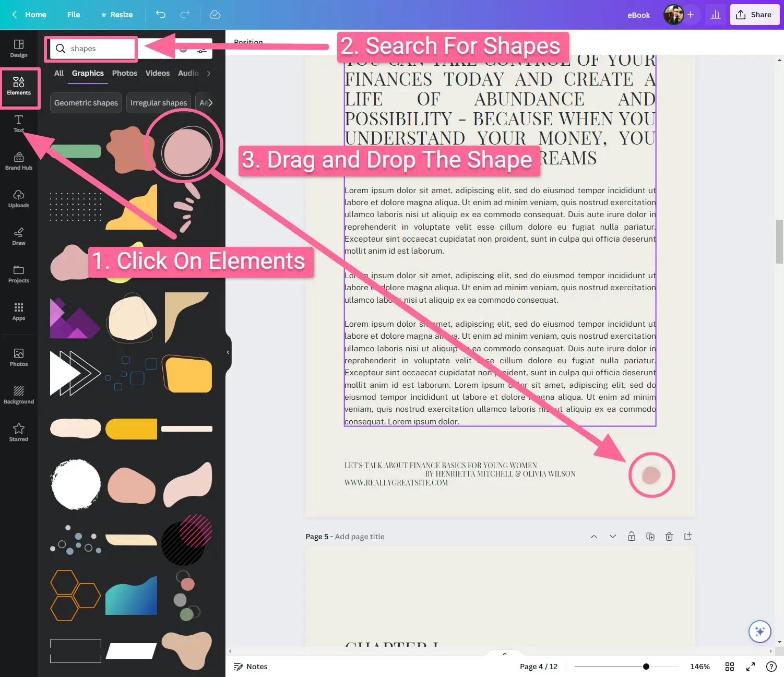This screenshot has height=677, width=784.
Task: Click the Position button
Action: 248,42
